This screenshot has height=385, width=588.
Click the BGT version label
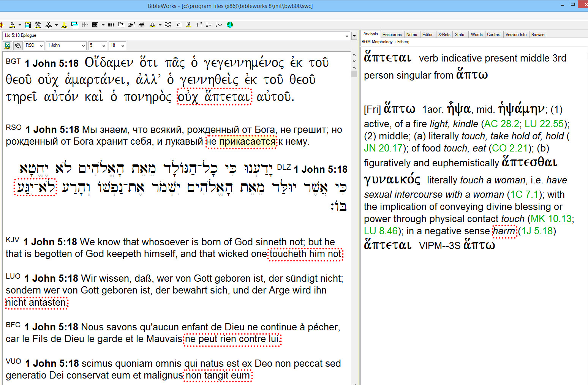[13, 61]
